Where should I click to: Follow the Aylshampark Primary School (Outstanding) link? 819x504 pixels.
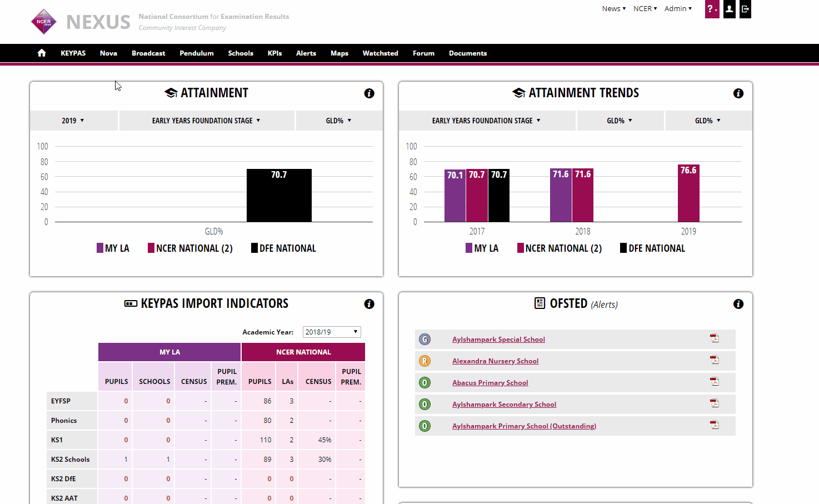point(524,426)
